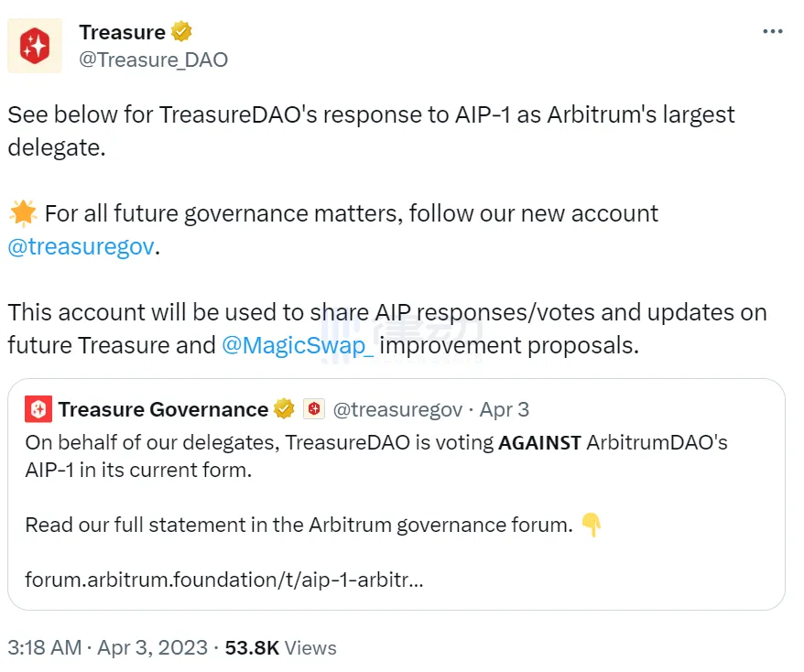
Task: Click the Apr 3 date on the quoted tweet
Action: pos(504,409)
